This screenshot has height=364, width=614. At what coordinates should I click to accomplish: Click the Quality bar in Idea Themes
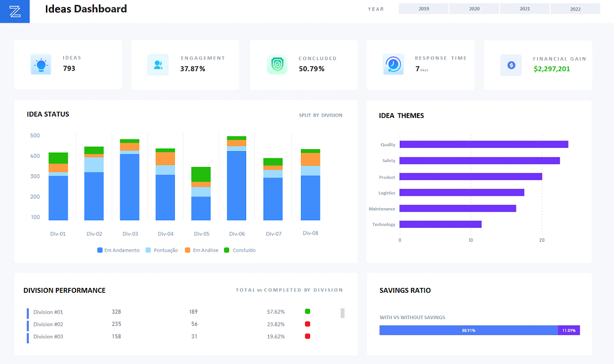pos(484,144)
